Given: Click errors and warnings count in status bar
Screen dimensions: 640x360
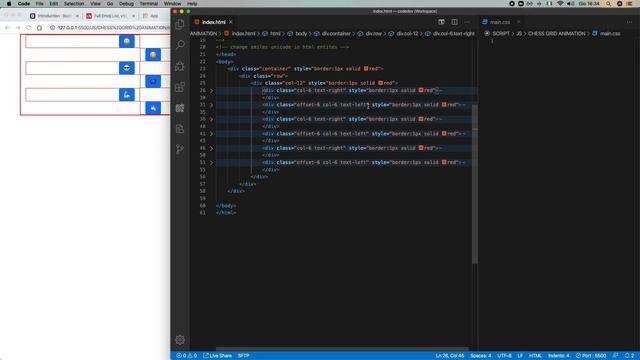Looking at the screenshot, I should [186, 356].
